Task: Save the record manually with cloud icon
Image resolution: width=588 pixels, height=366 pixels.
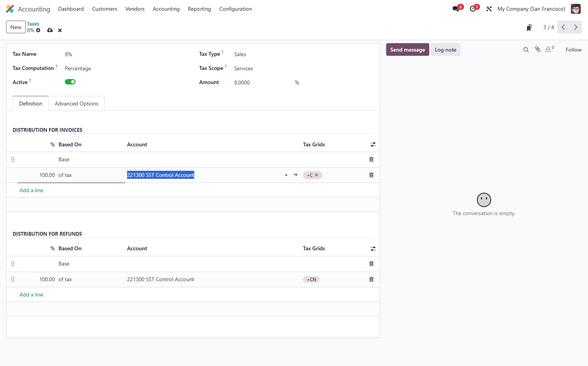Action: tap(50, 30)
